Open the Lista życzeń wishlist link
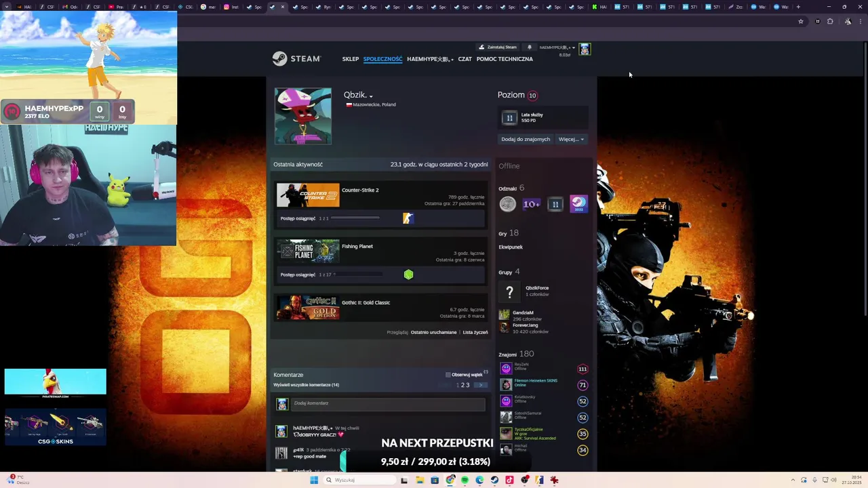Screen dimensions: 868x488 [475, 332]
